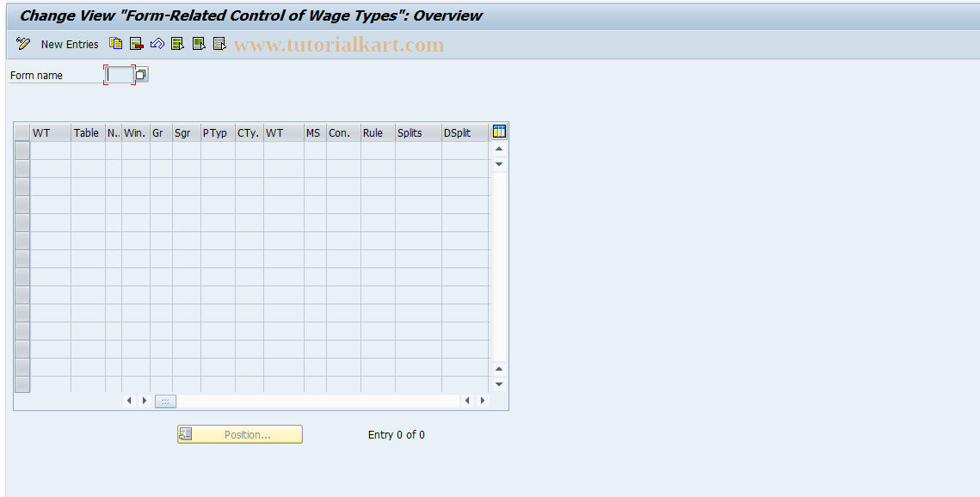The width and height of the screenshot is (980, 497).
Task: Click the Entry 0 of 0 text
Action: point(397,434)
